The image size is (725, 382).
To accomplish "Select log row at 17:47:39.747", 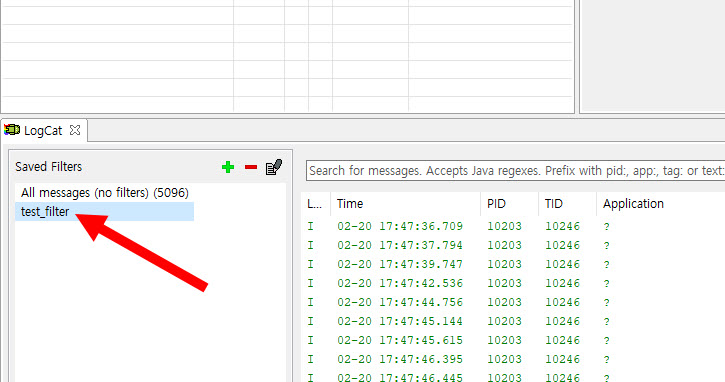I will [x=513, y=264].
